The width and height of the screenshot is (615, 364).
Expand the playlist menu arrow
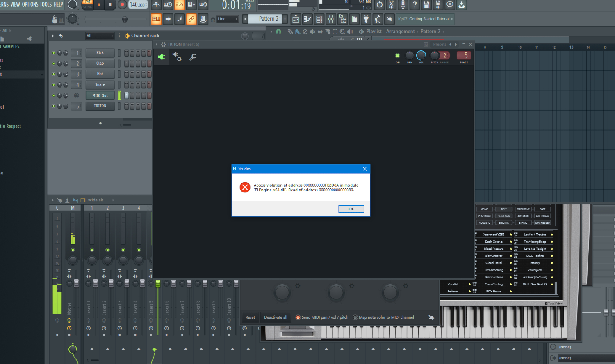[x=271, y=32]
